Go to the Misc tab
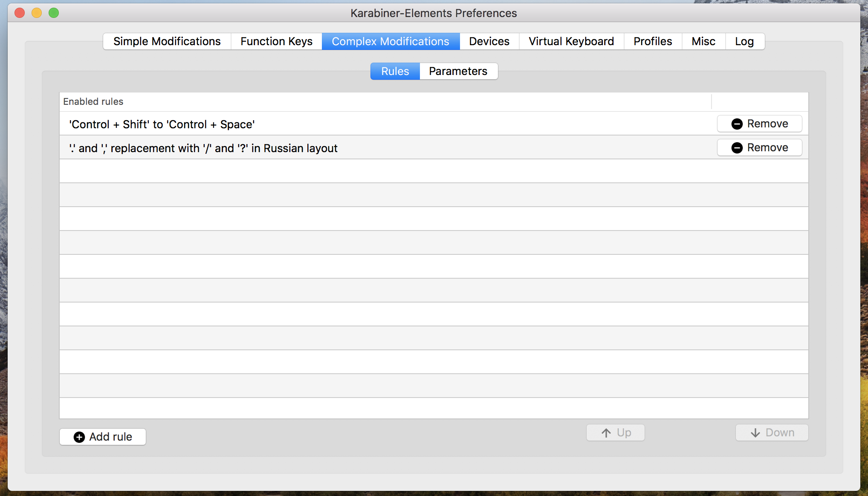This screenshot has width=868, height=496. 703,41
